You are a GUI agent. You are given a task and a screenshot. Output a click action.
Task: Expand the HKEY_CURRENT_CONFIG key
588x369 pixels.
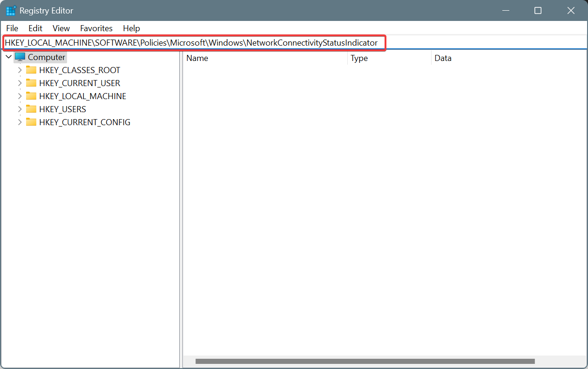tap(20, 122)
